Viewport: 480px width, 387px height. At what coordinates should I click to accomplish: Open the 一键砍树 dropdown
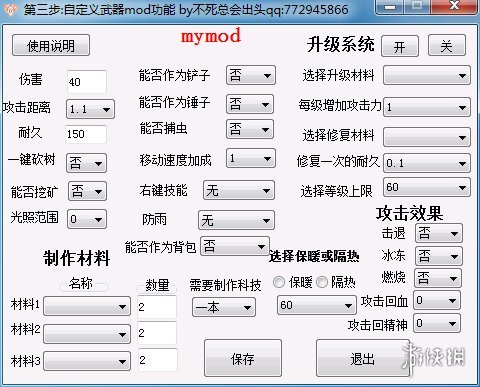[x=86, y=163]
